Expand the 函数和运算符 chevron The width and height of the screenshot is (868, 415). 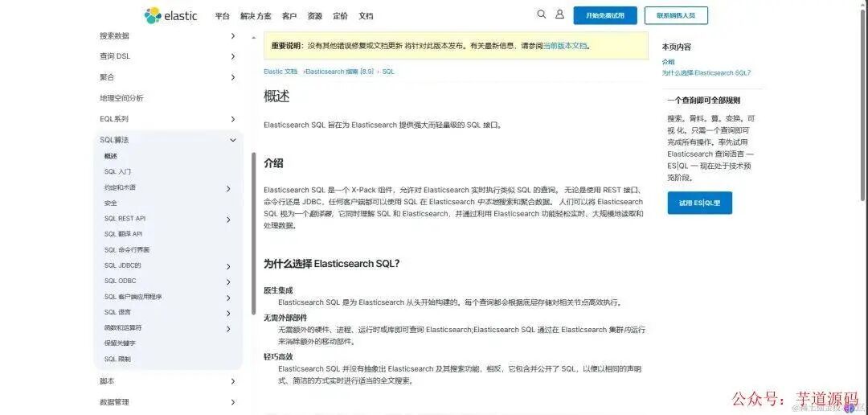click(228, 329)
